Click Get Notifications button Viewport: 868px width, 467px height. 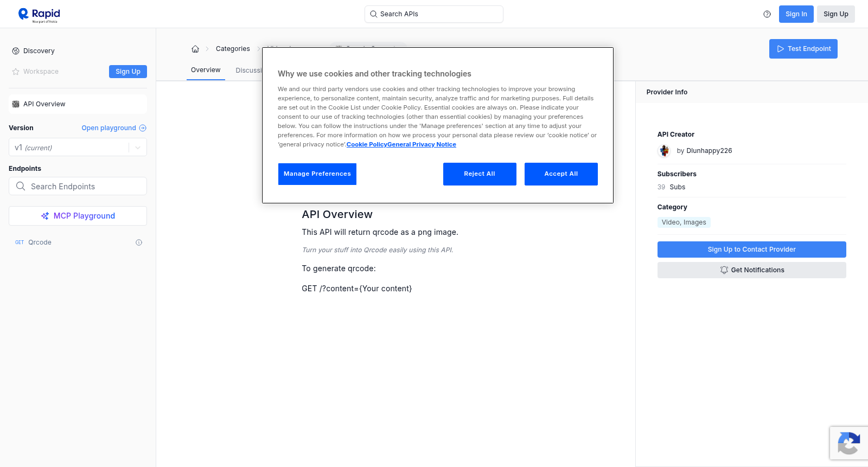point(751,270)
